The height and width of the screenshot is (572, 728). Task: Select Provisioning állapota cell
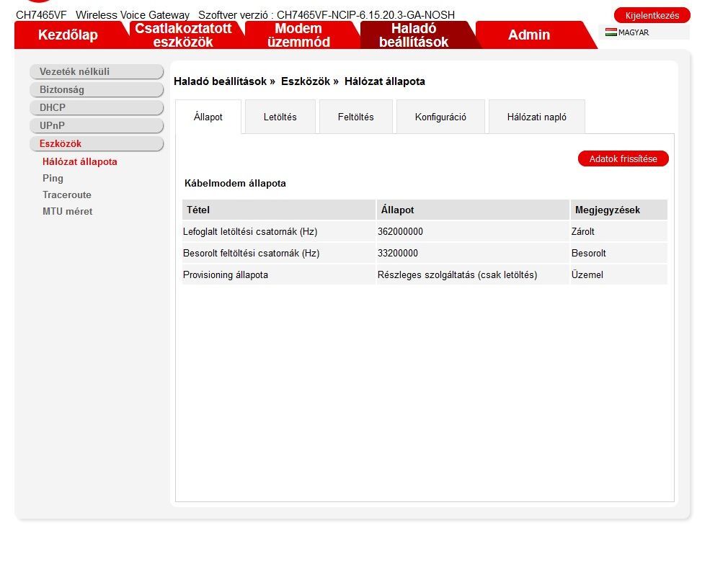[278, 274]
